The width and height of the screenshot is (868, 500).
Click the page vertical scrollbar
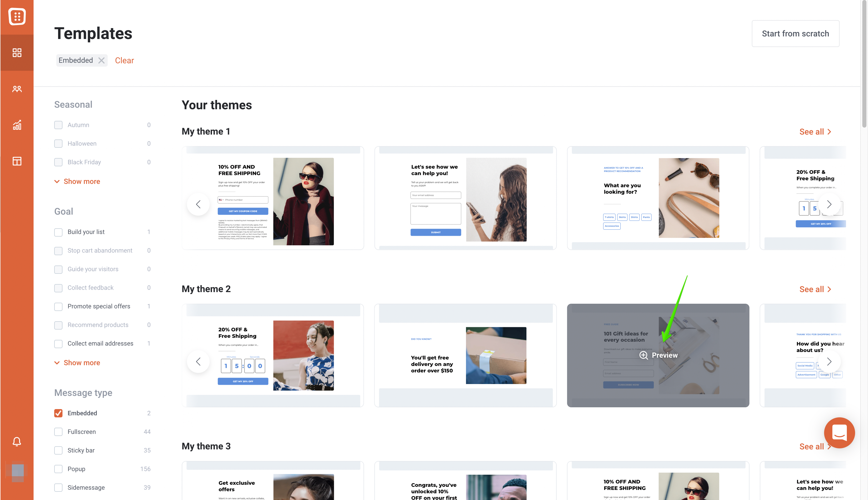[864, 64]
